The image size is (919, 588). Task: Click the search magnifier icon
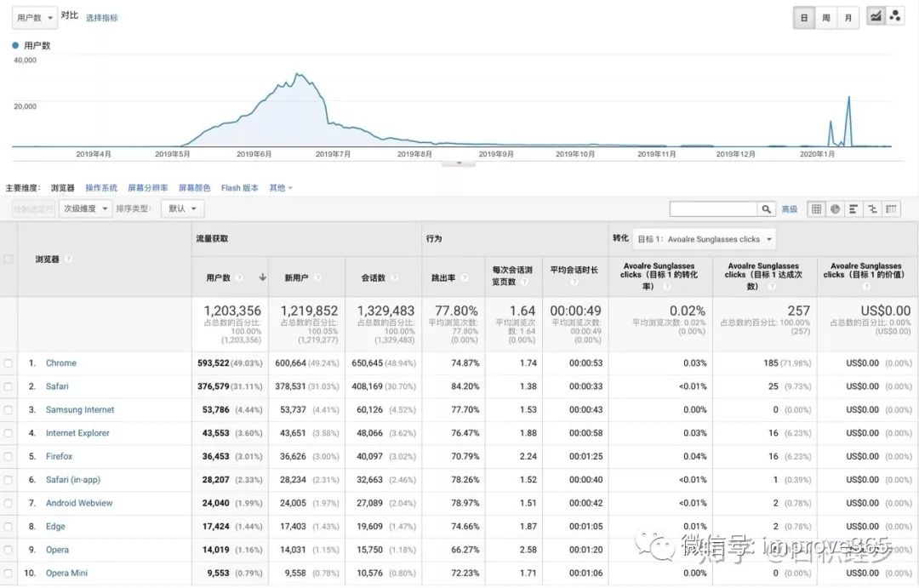[x=766, y=208]
